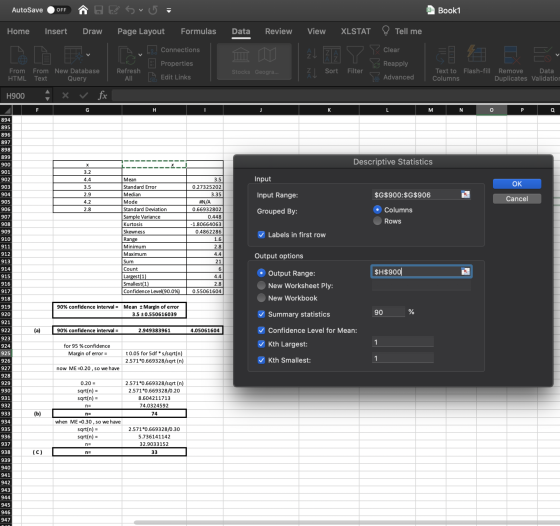Click the formula bar cancel X icon
The height and width of the screenshot is (526, 560).
coord(65,95)
